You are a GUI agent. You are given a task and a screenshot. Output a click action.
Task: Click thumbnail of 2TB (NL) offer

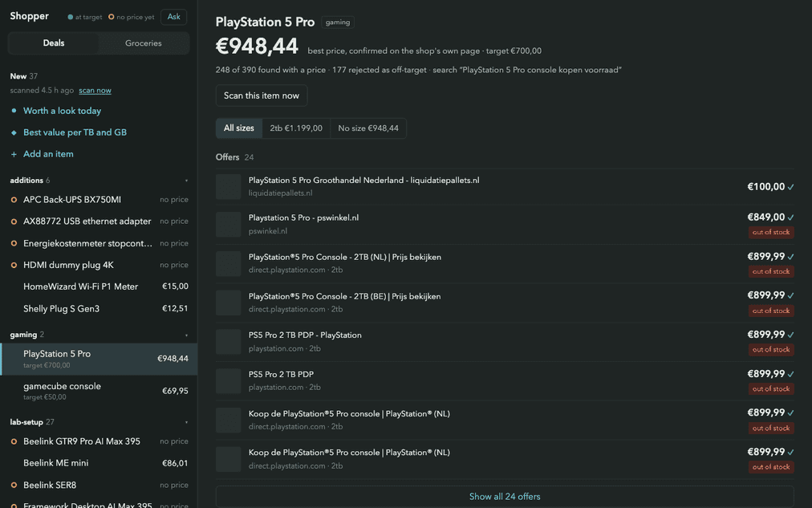pyautogui.click(x=229, y=263)
